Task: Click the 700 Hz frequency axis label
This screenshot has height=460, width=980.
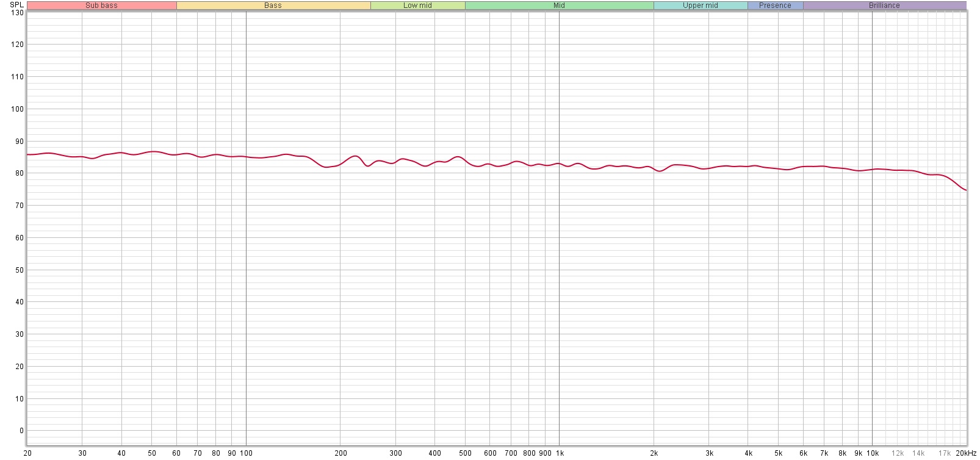Action: 511,453
